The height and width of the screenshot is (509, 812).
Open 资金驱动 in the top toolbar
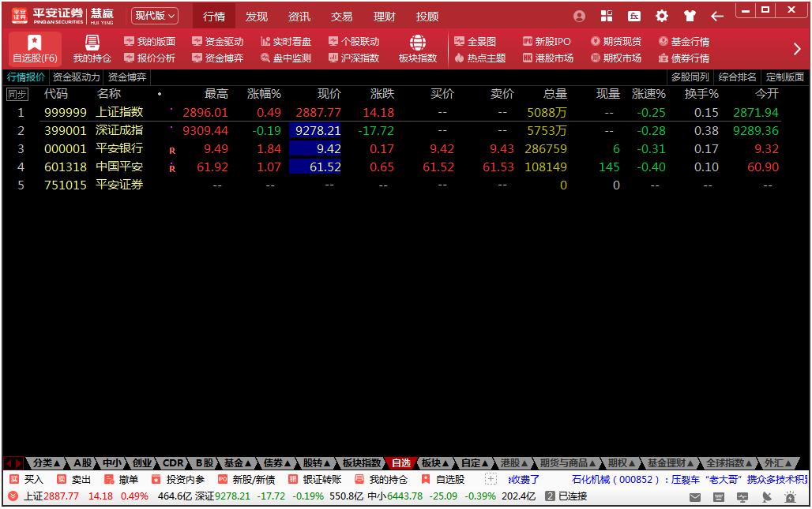pyautogui.click(x=217, y=41)
